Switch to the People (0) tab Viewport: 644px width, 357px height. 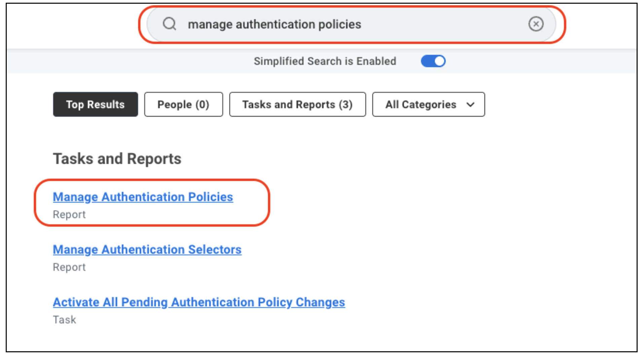[x=183, y=104]
